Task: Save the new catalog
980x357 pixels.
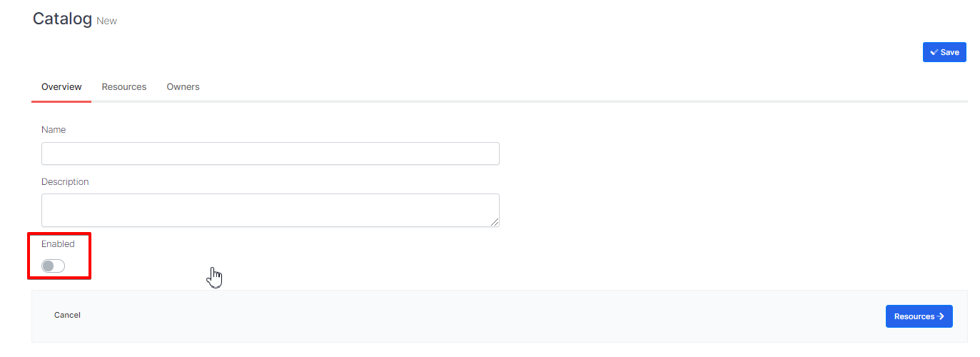Action: [944, 52]
